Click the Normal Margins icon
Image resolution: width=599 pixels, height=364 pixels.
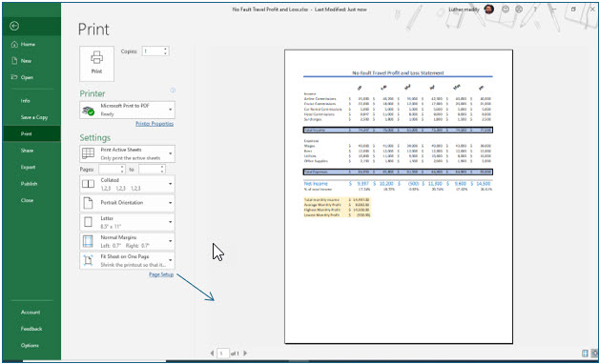pos(89,241)
